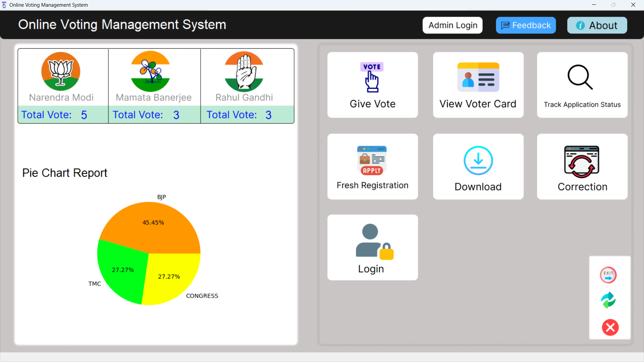Select the Online Voting Management System header title
The image size is (644, 362).
coord(122,24)
